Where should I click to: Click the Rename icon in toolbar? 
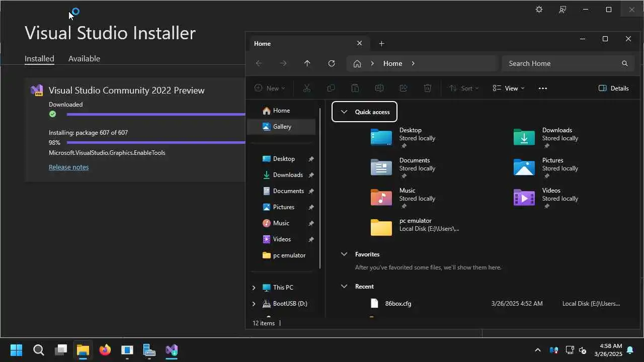click(x=379, y=88)
